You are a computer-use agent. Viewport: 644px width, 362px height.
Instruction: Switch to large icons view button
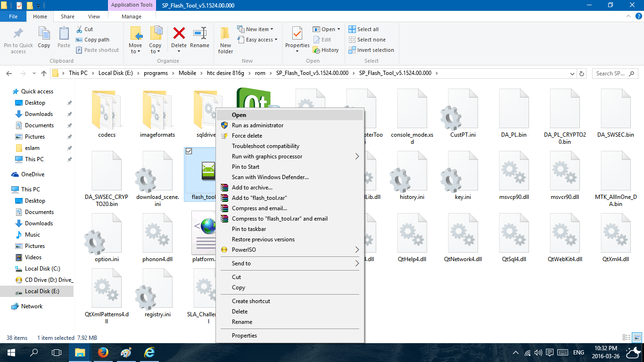click(x=636, y=337)
